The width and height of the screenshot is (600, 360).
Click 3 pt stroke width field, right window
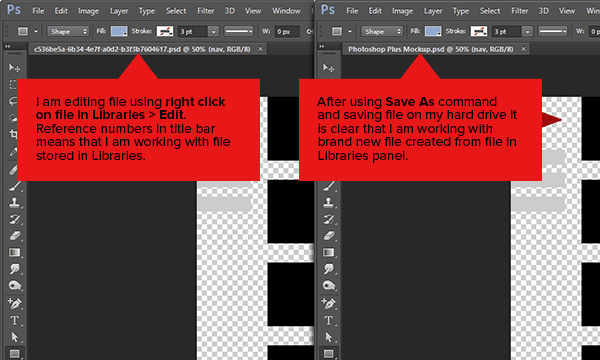click(507, 31)
